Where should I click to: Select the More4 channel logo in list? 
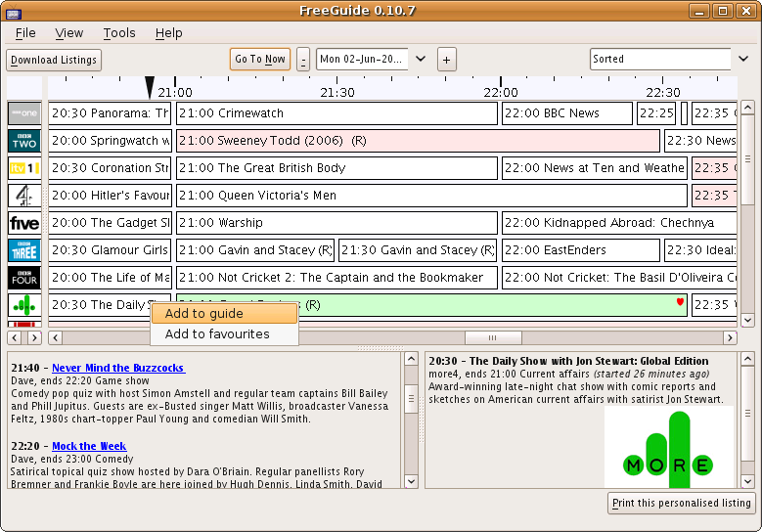(x=24, y=305)
